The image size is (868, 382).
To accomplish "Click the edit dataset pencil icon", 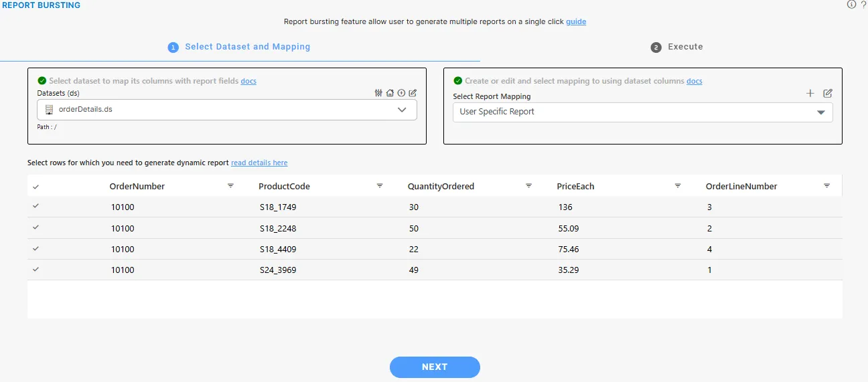I will click(x=413, y=93).
